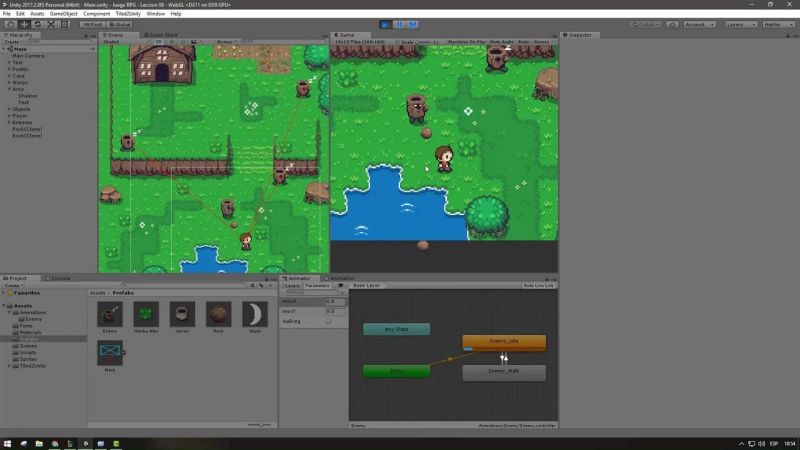Select the Enemy_Walk animator state
Viewport: 800px width, 450px height.
click(504, 372)
